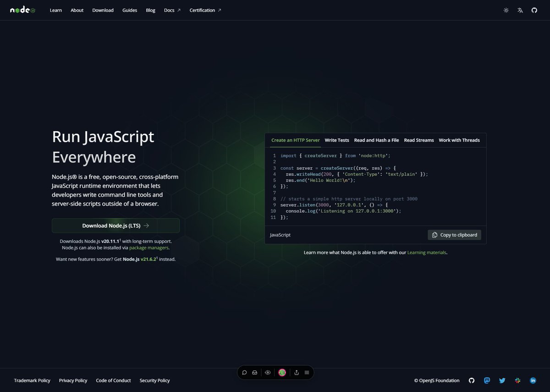550x392 pixels.
Task: Open the Twitter icon in the footer
Action: click(x=502, y=381)
